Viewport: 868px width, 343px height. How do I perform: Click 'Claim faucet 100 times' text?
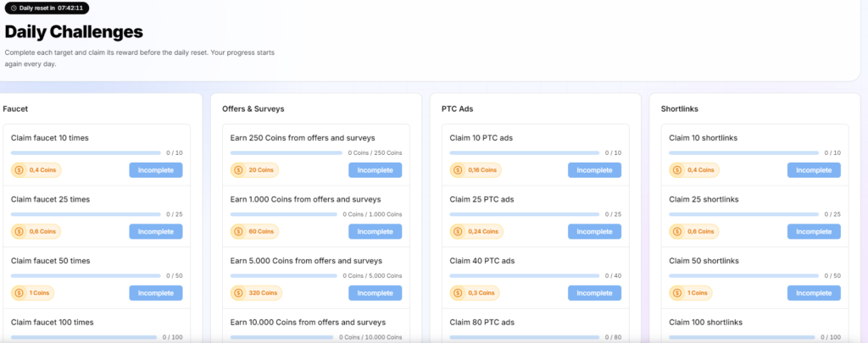click(x=53, y=322)
